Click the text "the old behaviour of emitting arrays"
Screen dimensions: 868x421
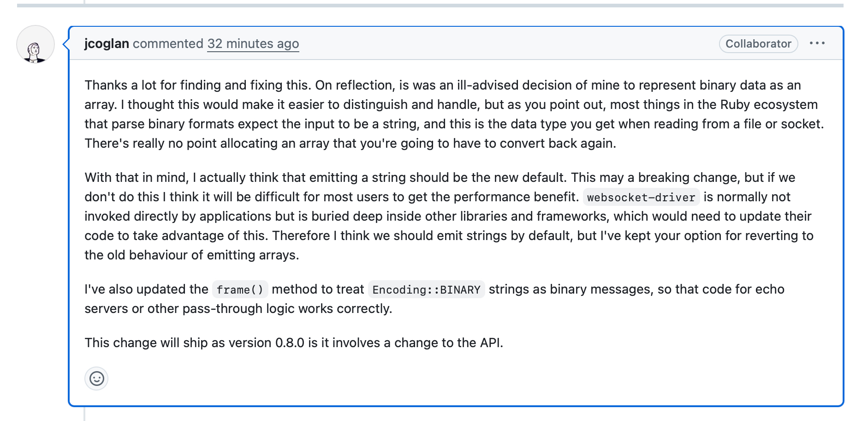coord(191,255)
